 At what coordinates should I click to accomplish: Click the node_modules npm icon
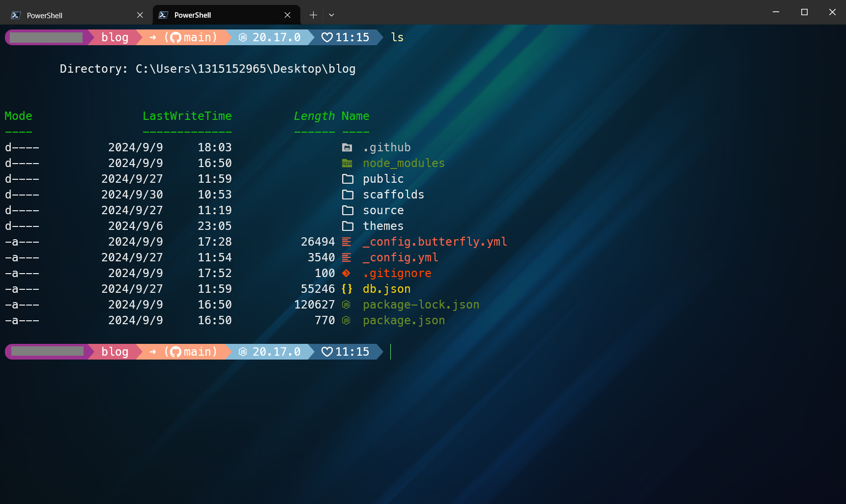click(x=347, y=163)
